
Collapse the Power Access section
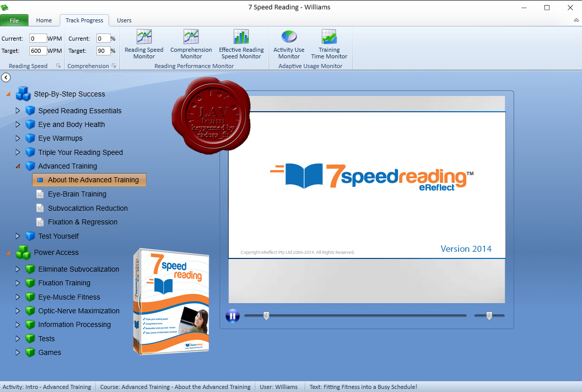[8, 253]
